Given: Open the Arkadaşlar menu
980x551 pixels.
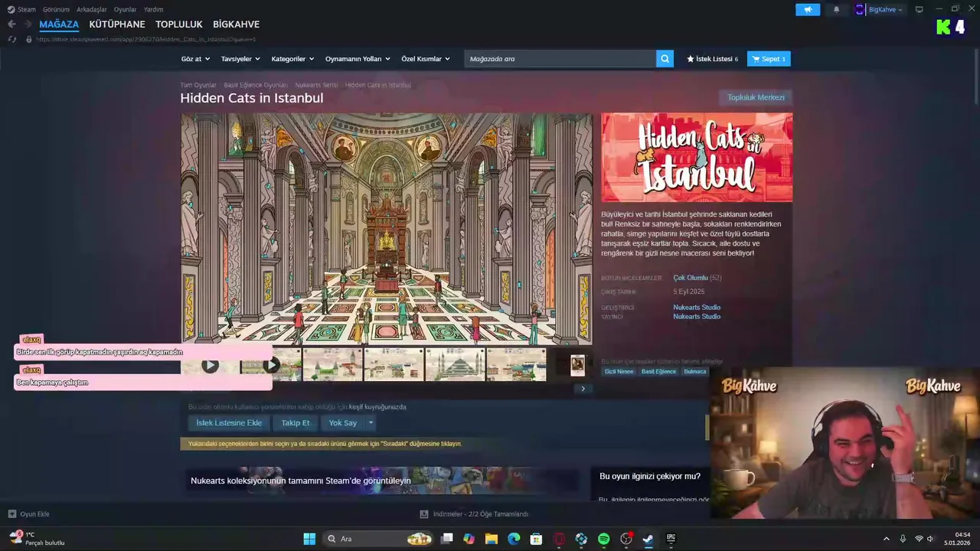Looking at the screenshot, I should [92, 9].
